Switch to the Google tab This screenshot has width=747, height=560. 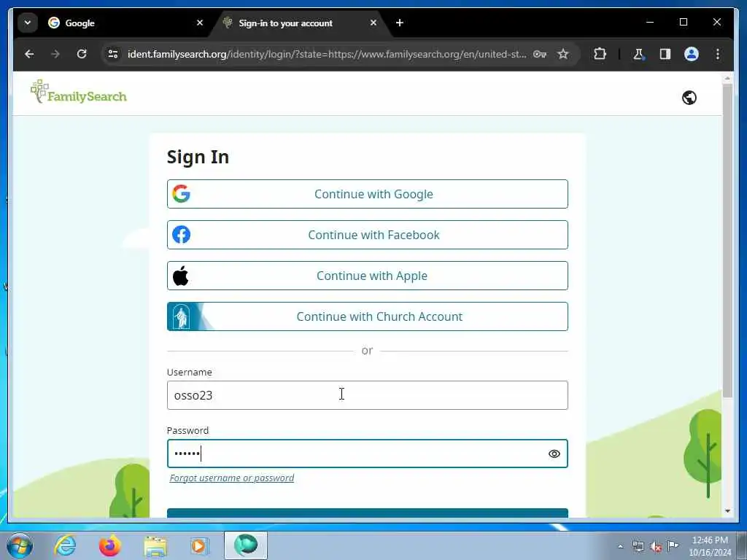point(125,23)
